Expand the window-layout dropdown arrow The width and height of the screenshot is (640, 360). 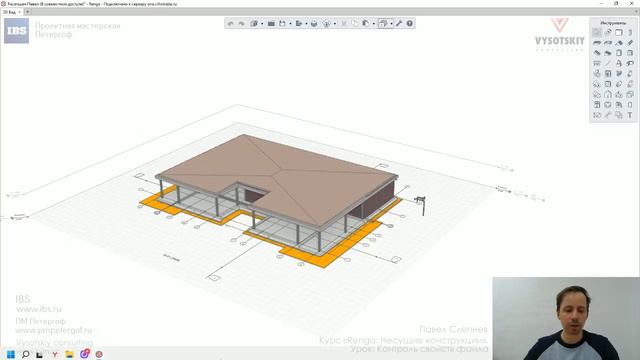tap(391, 24)
